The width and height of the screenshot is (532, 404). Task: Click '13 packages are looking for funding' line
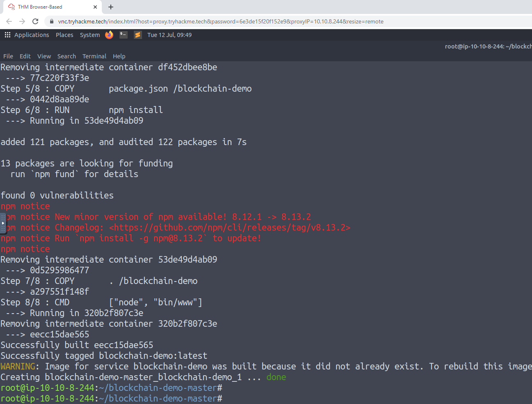point(87,164)
